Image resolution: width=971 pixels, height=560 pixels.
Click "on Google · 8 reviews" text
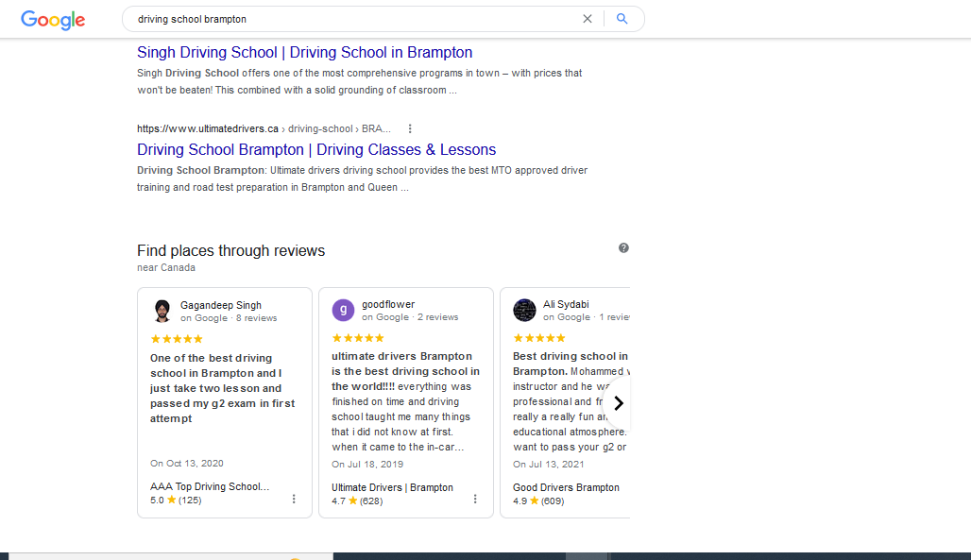point(229,318)
